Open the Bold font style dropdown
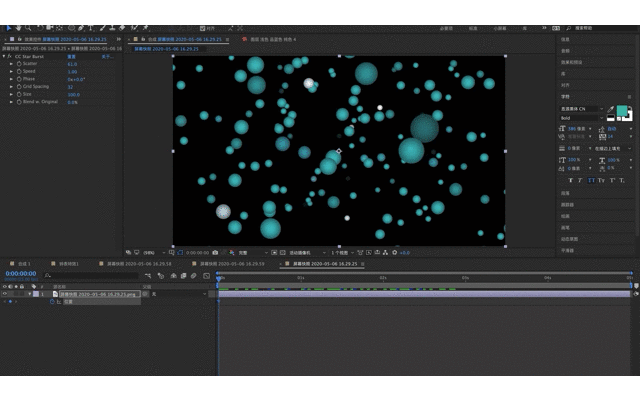 tap(582, 118)
